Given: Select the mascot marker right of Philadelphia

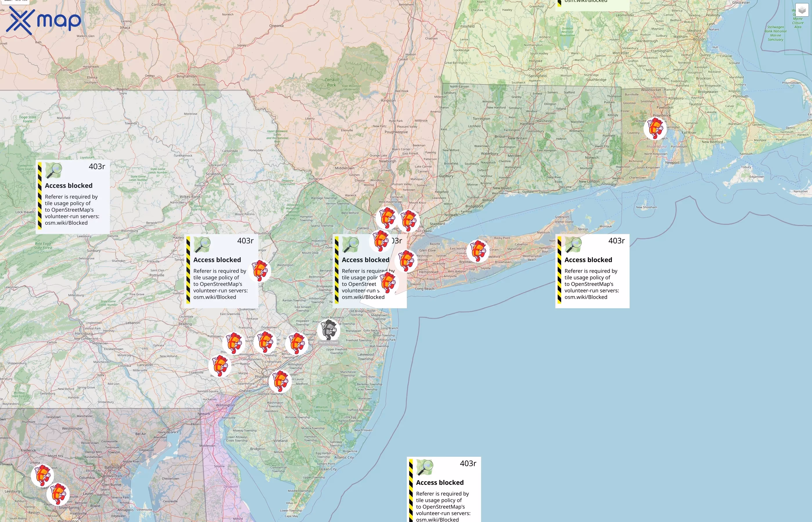Looking at the screenshot, I should pos(280,381).
